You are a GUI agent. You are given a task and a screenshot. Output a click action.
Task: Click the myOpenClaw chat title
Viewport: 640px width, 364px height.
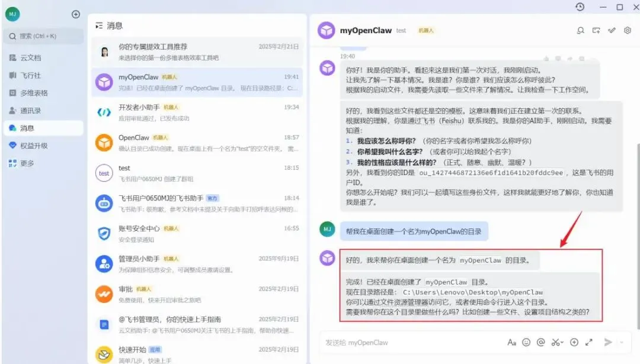coord(366,31)
